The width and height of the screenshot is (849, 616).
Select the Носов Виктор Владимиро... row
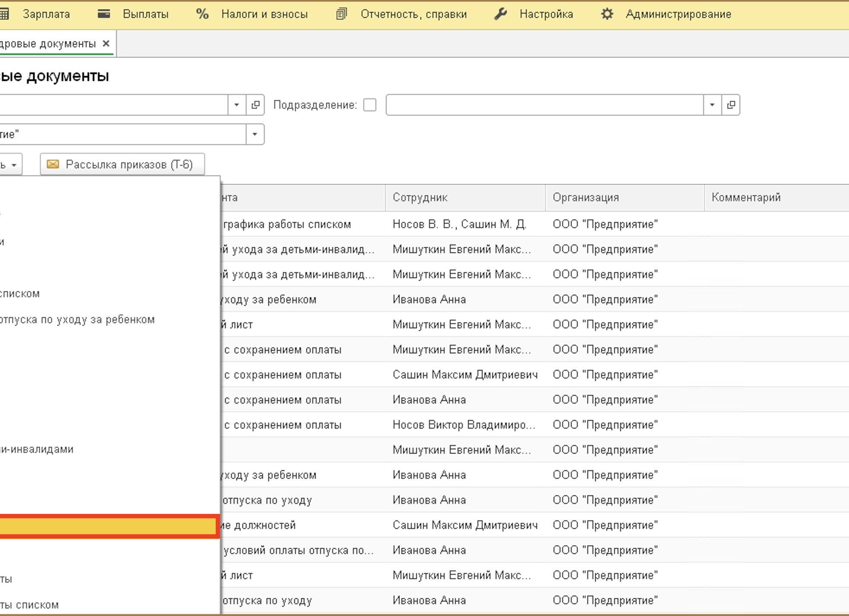[535, 425]
